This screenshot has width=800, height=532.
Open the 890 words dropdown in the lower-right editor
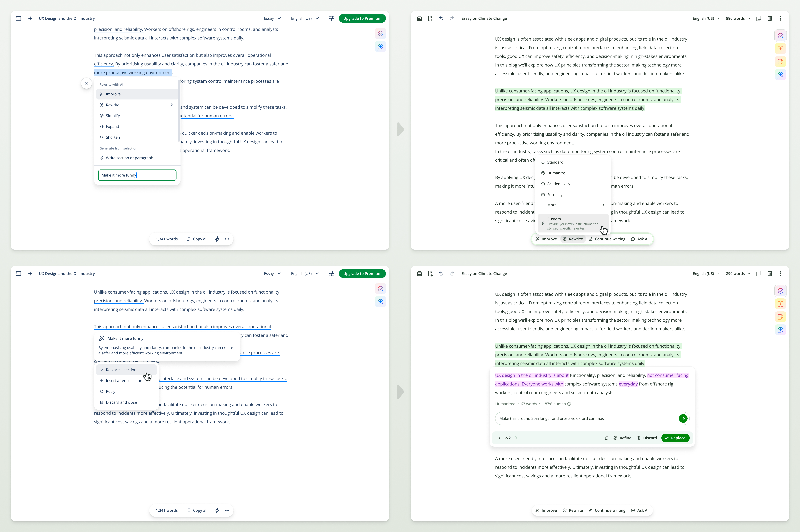coord(738,273)
